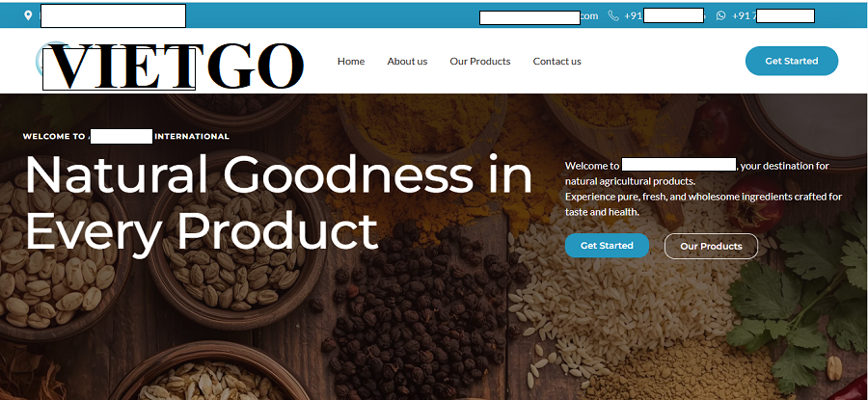Click the blue Get Started button in hero

[x=607, y=246]
